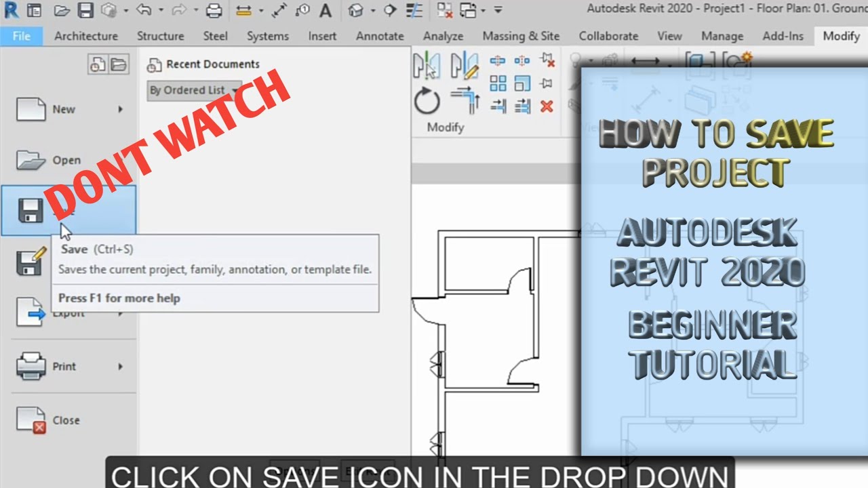Open the Redo history dropdown arrow
The height and width of the screenshot is (488, 868).
(x=196, y=9)
